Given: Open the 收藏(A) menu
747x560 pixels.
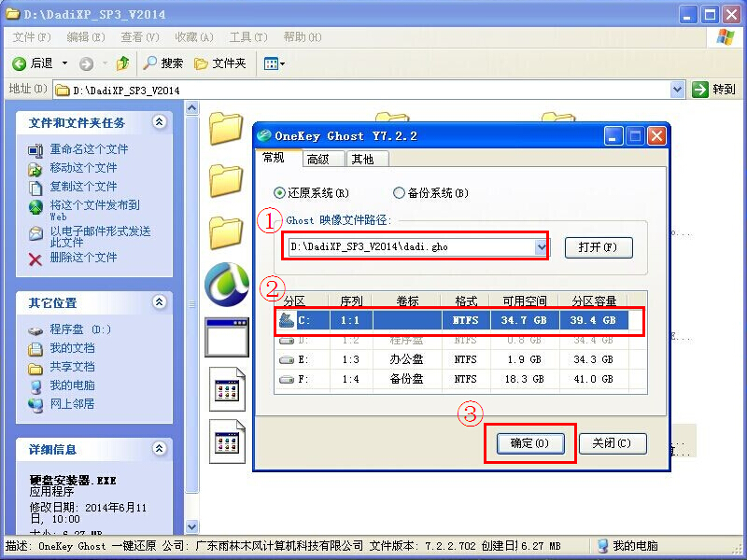Looking at the screenshot, I should (x=194, y=37).
